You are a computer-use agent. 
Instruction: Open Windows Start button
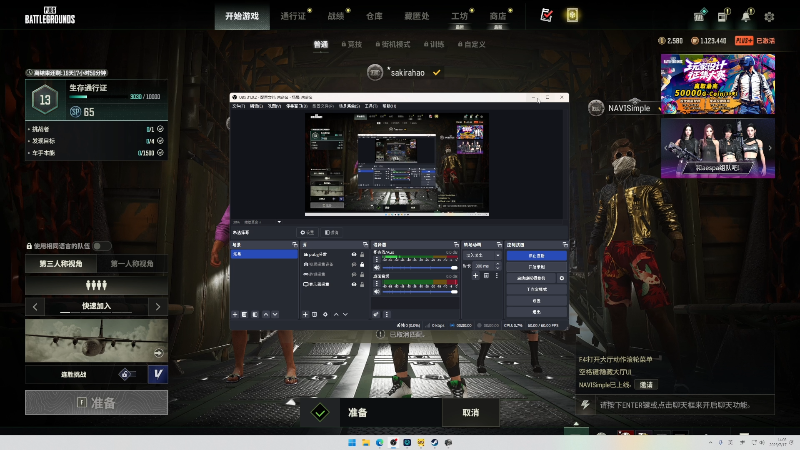pos(352,442)
